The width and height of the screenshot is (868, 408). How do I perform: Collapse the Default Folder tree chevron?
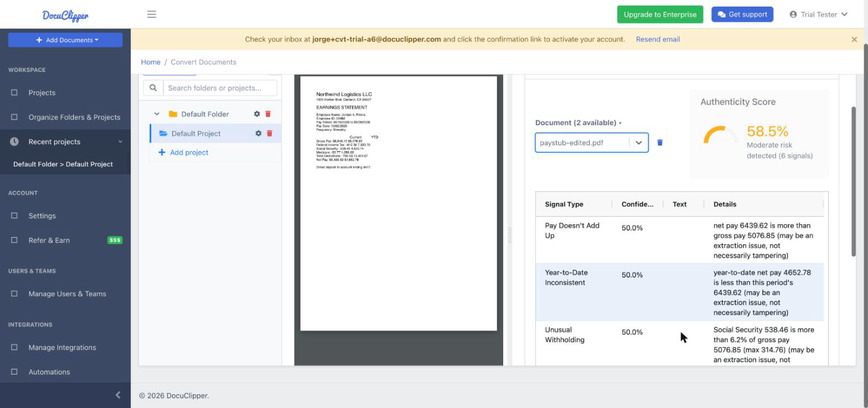click(157, 114)
